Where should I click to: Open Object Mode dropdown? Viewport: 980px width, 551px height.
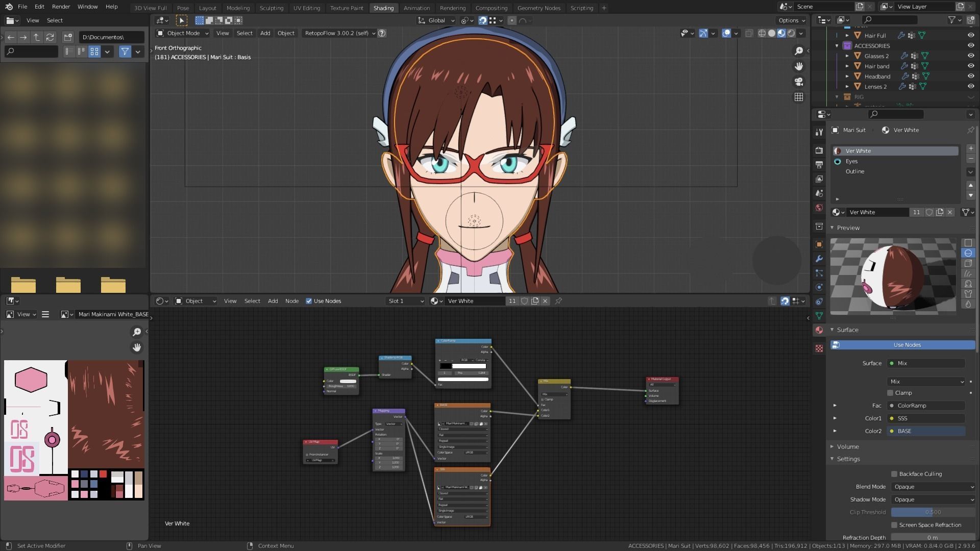[183, 33]
